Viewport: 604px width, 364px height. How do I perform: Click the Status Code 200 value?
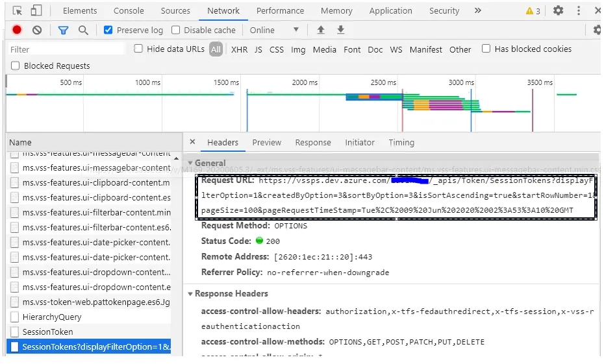273,241
